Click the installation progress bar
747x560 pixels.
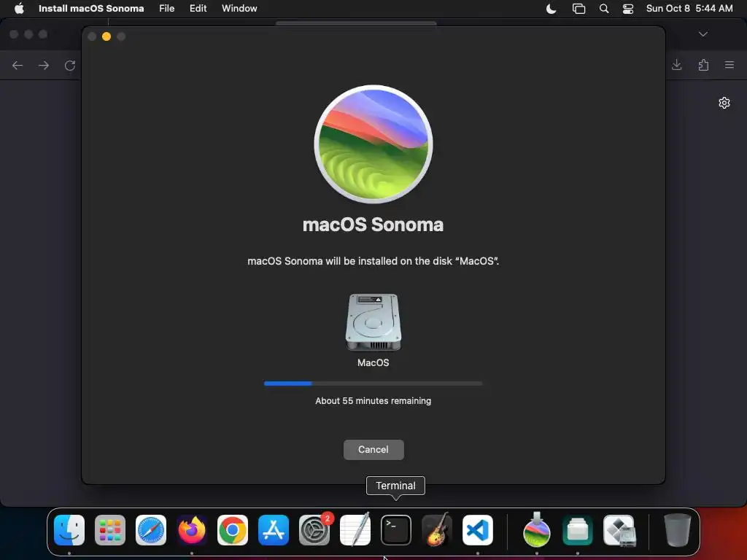point(373,384)
